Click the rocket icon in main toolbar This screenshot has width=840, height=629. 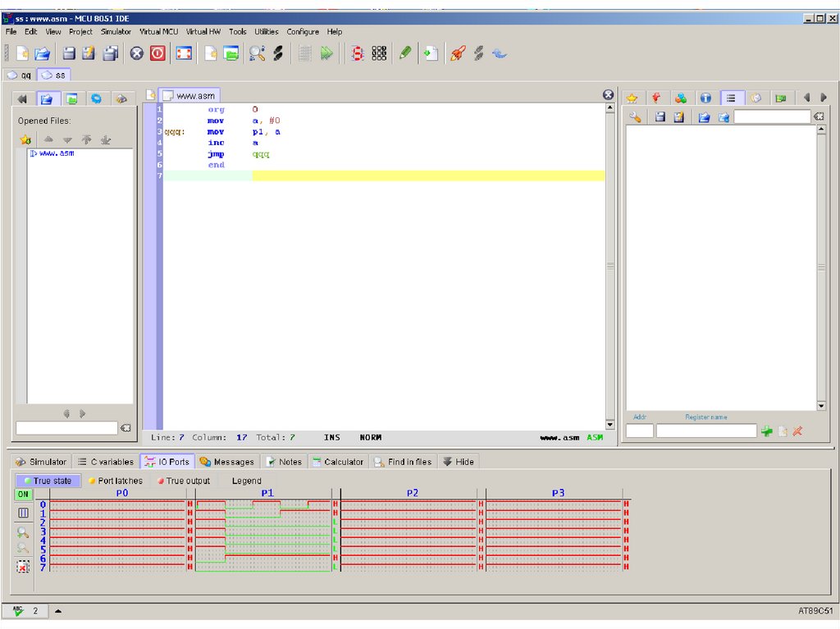[x=458, y=53]
